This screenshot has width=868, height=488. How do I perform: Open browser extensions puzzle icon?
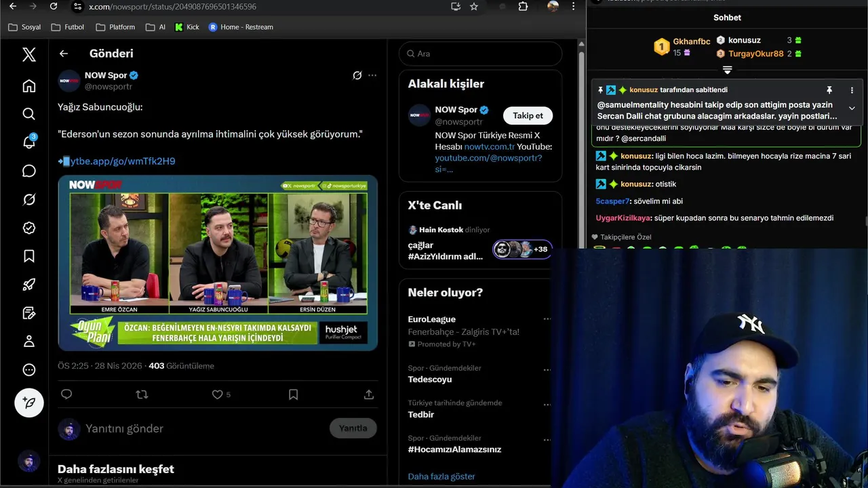coord(523,6)
